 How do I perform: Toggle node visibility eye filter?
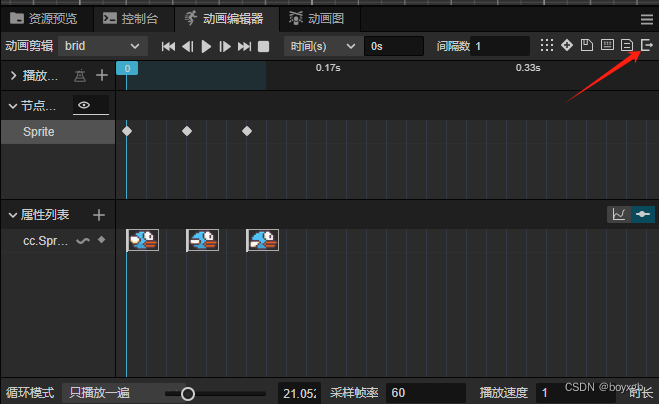click(x=91, y=105)
